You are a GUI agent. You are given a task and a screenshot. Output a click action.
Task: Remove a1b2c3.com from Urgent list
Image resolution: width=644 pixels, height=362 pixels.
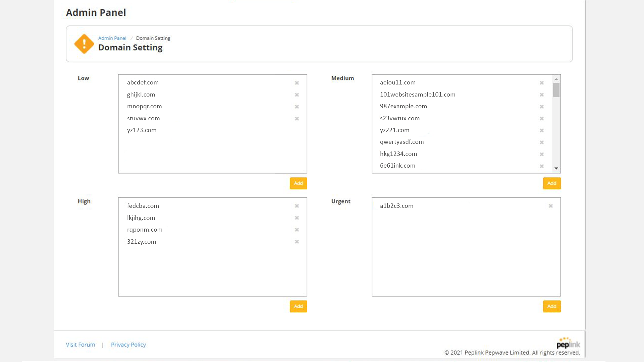(x=551, y=206)
